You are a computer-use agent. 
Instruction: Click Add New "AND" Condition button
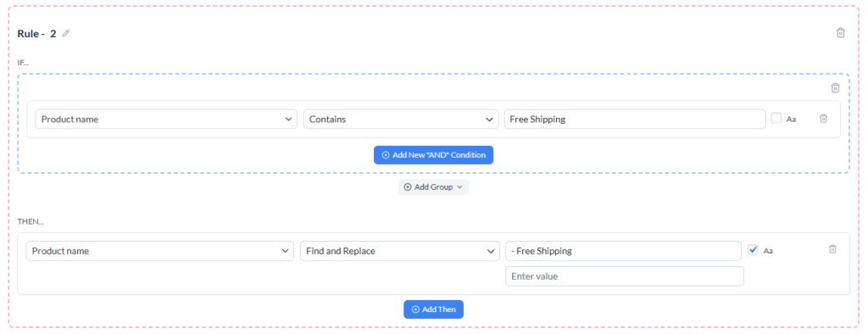(433, 155)
